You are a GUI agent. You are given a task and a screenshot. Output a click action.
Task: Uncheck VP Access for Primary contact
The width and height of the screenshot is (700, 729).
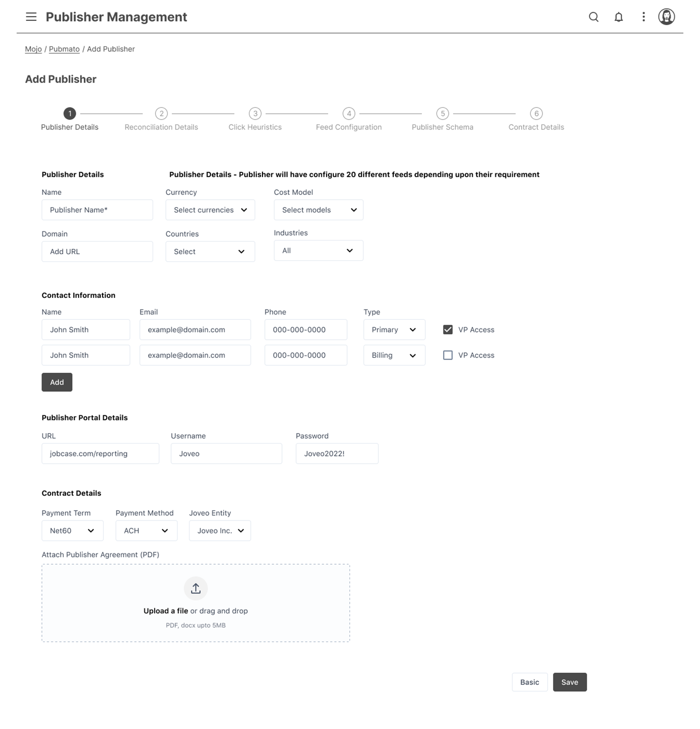448,330
